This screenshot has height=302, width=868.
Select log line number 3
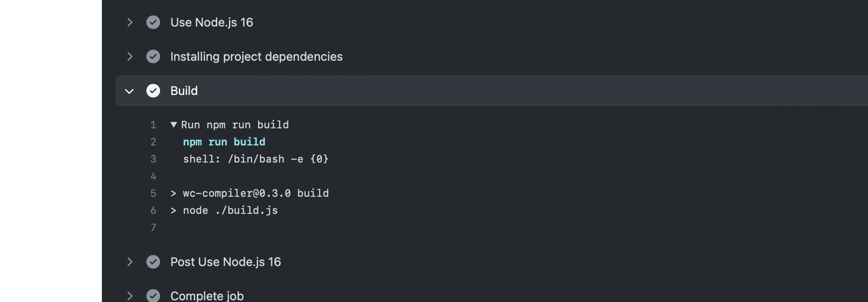[x=153, y=159]
